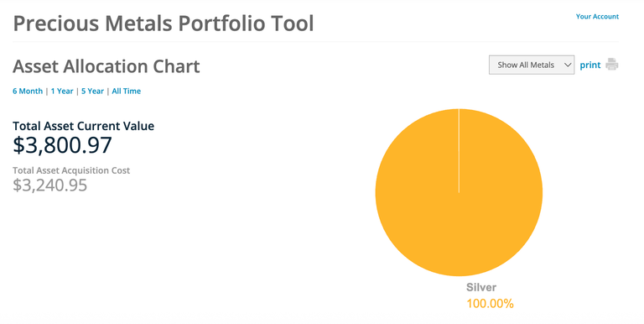Click the Asset Allocation Chart heading

106,66
